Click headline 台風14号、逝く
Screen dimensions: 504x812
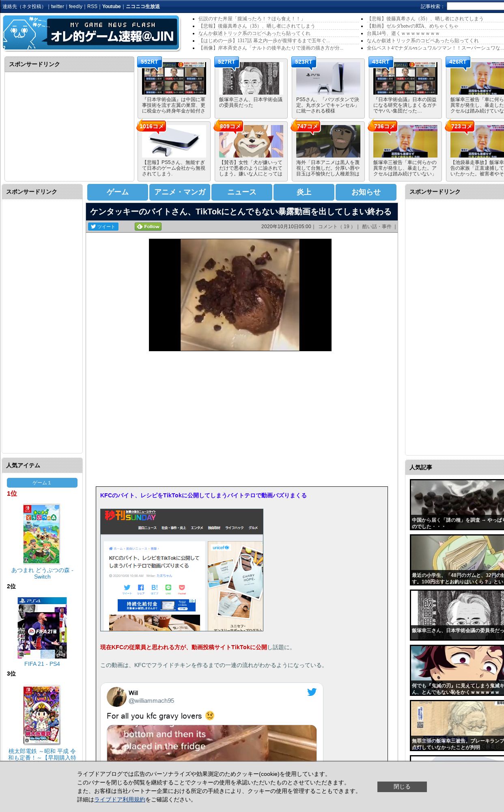coord(403,33)
